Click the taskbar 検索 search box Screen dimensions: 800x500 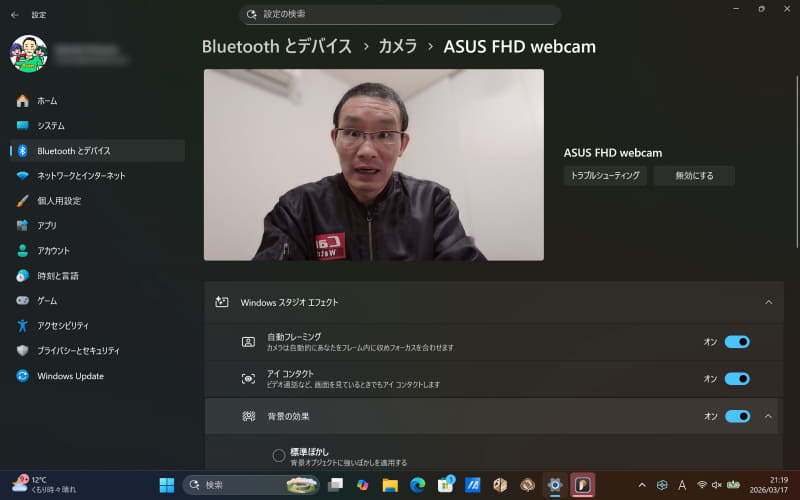(251, 485)
